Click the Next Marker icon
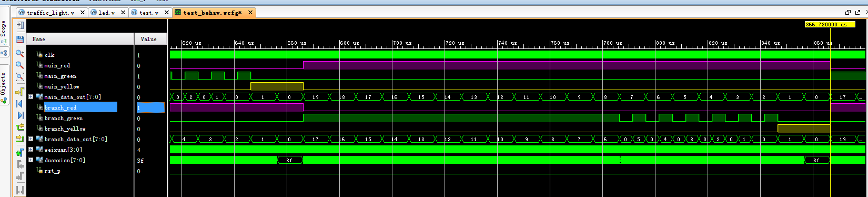This screenshot has height=197, width=868. click(x=20, y=176)
